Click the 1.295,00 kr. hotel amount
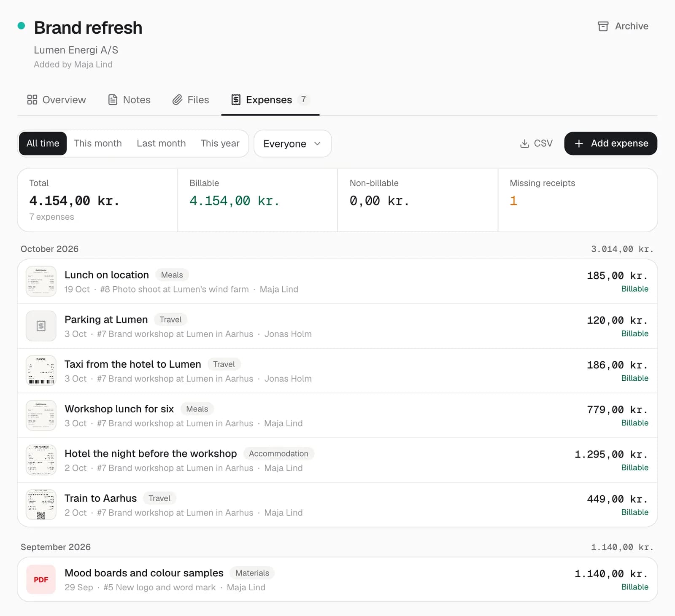 click(611, 455)
